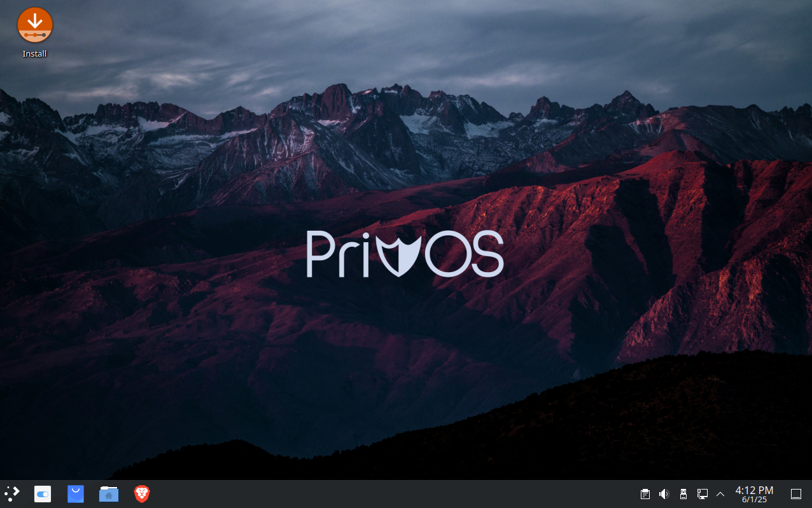812x508 pixels.
Task: Open the Install desktop icon
Action: [x=35, y=33]
